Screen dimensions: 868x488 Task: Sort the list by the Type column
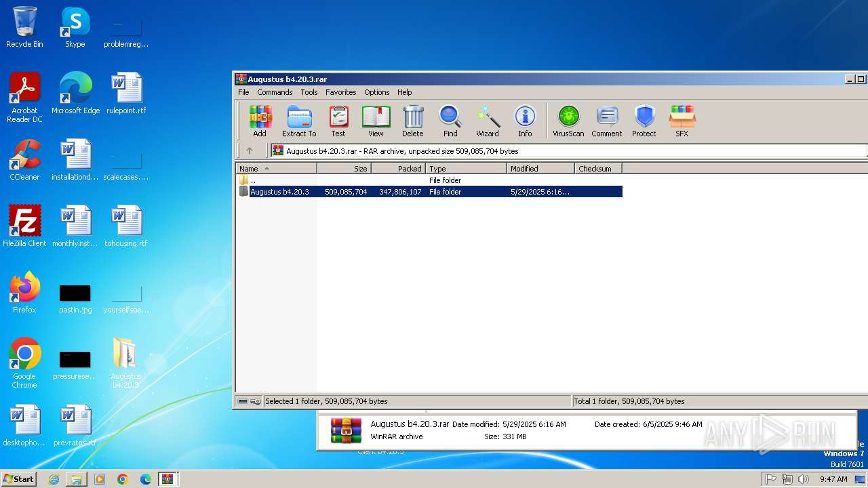[x=467, y=169]
